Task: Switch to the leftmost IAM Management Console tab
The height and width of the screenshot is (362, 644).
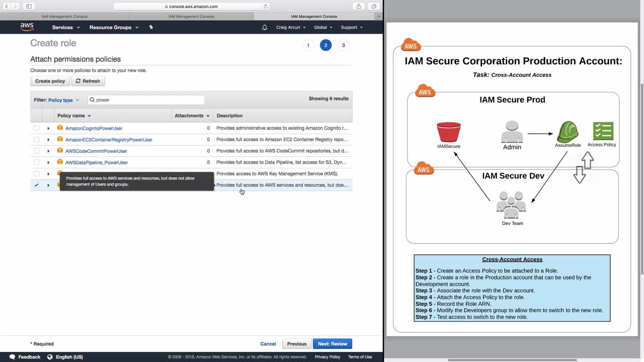Action: pyautogui.click(x=64, y=17)
